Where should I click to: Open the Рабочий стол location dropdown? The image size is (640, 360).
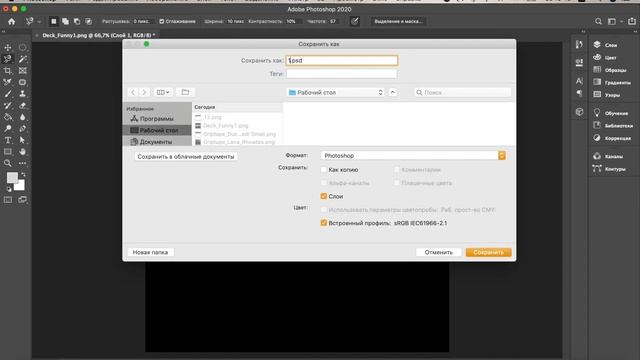click(x=336, y=92)
